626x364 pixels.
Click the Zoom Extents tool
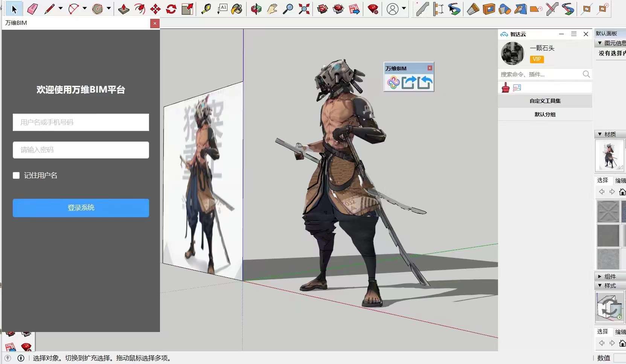pos(304,9)
